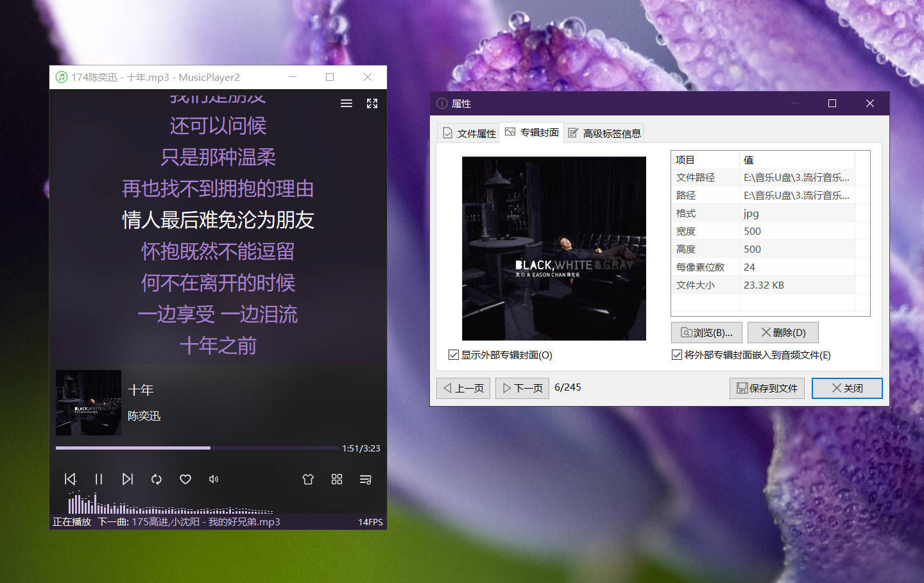Select the 格式 row
The width and height of the screenshot is (924, 583).
click(764, 214)
